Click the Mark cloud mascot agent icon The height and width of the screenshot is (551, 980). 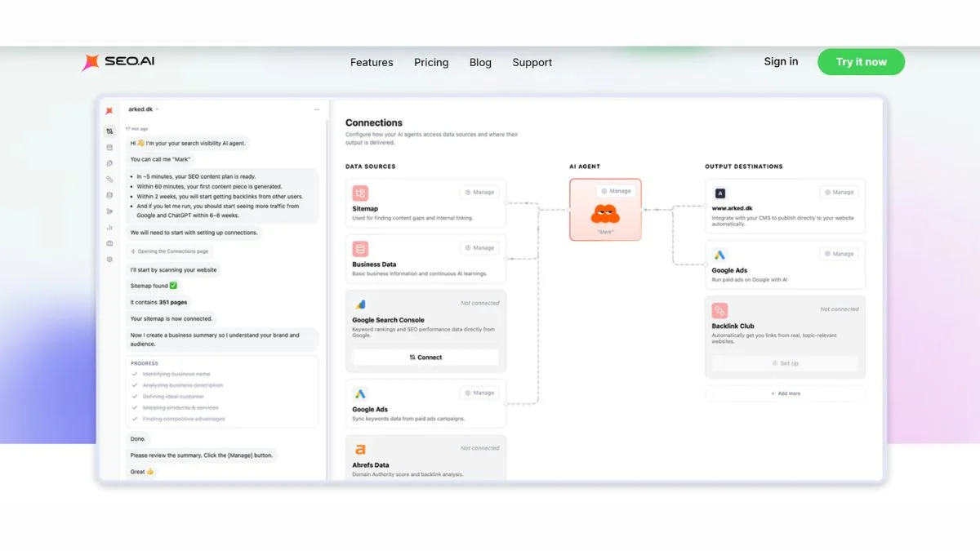[605, 215]
